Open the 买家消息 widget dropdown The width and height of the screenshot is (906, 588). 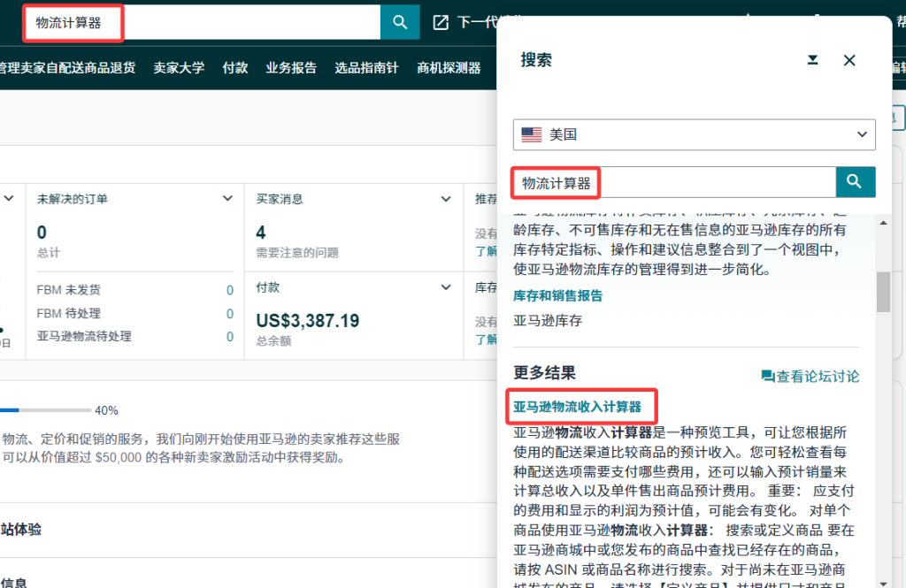445,198
